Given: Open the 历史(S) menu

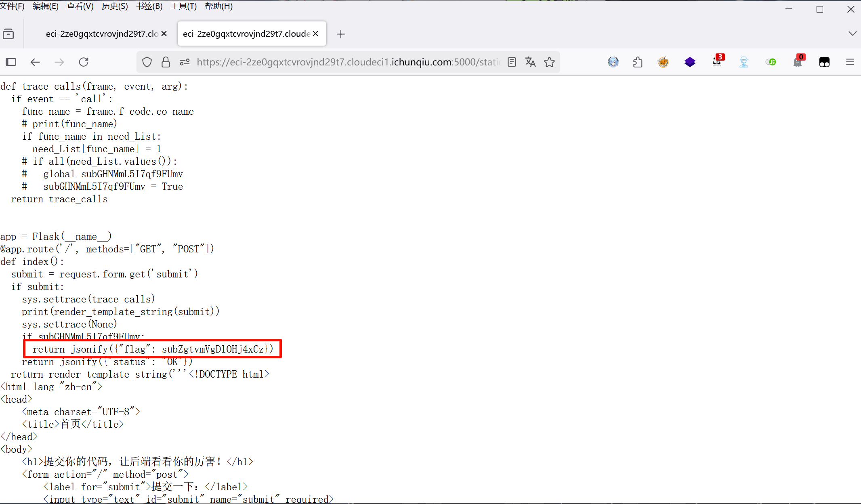Looking at the screenshot, I should click(114, 6).
